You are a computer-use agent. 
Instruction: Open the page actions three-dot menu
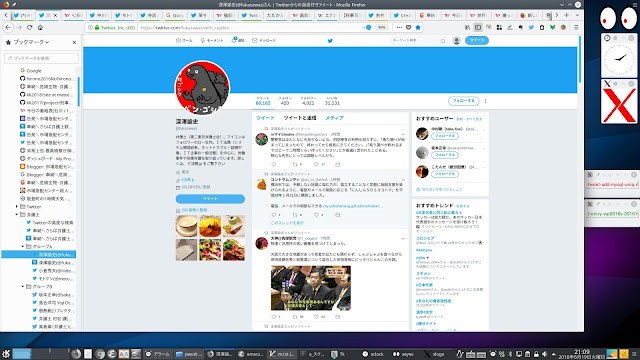(x=399, y=27)
